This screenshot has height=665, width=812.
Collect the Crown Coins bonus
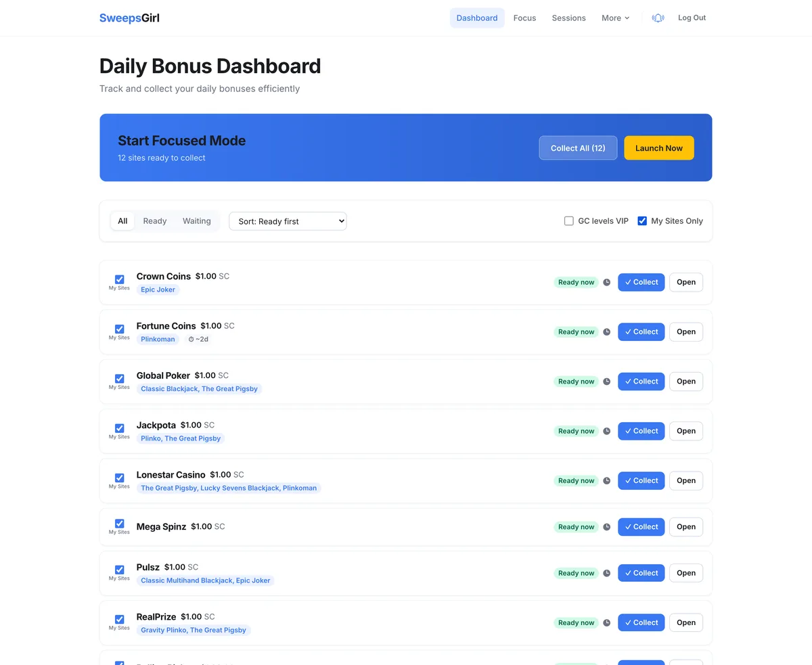click(641, 282)
